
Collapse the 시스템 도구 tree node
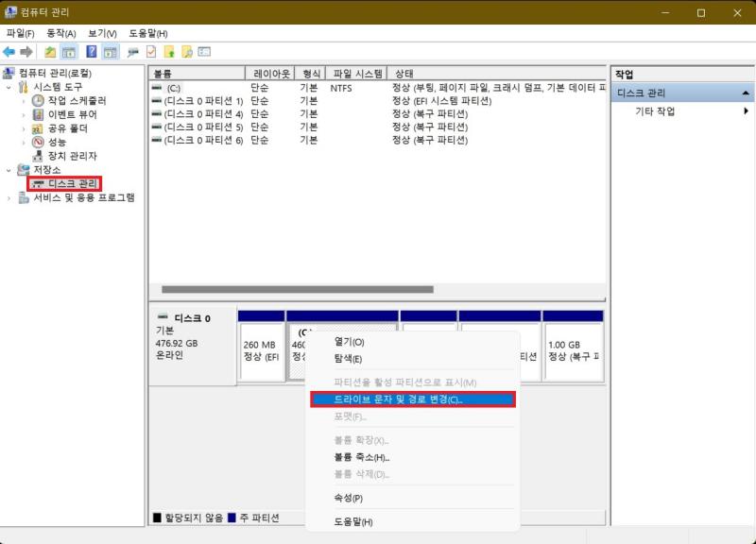(x=9, y=87)
